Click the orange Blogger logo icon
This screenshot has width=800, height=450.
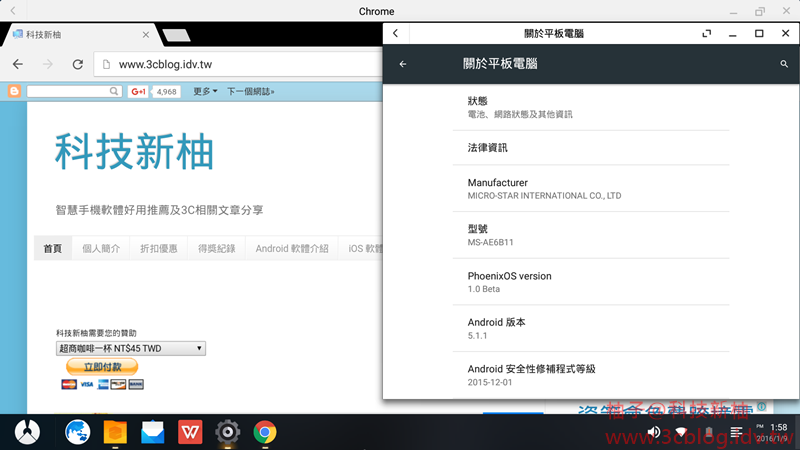(x=14, y=91)
